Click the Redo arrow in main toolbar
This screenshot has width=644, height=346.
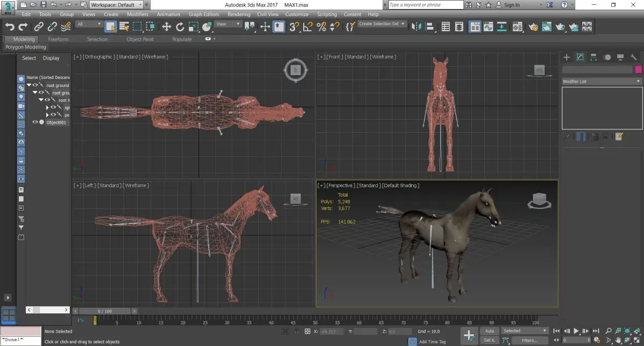pos(23,26)
